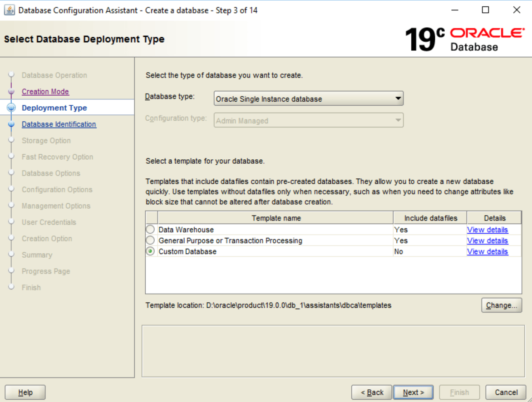Image resolution: width=532 pixels, height=402 pixels.
Task: Click the Database type dropdown arrow
Action: pyautogui.click(x=398, y=98)
